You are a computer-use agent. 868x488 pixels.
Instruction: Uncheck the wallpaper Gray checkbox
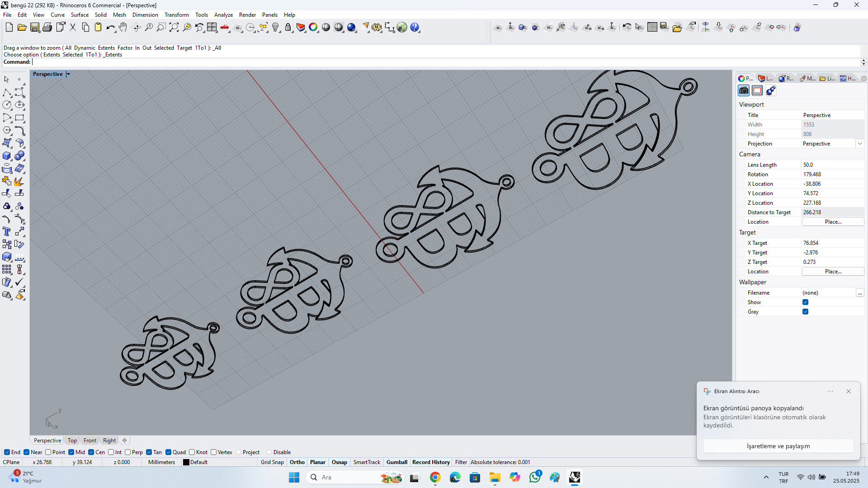(805, 312)
